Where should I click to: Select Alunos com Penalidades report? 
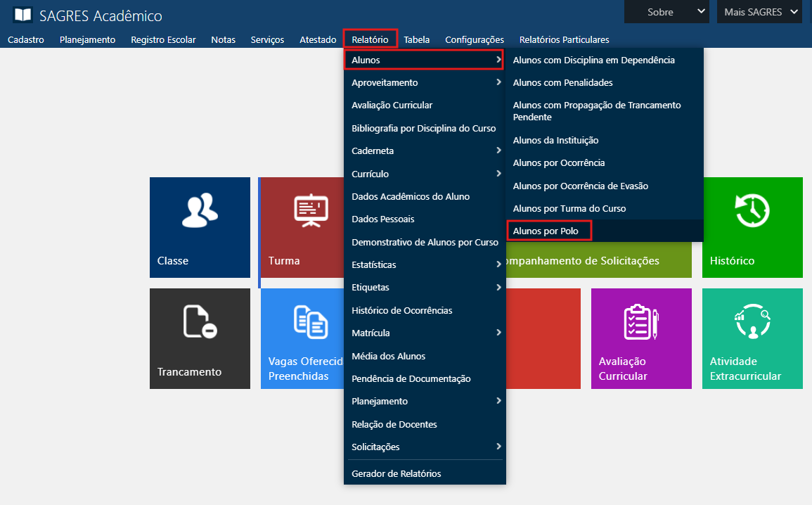tap(562, 82)
